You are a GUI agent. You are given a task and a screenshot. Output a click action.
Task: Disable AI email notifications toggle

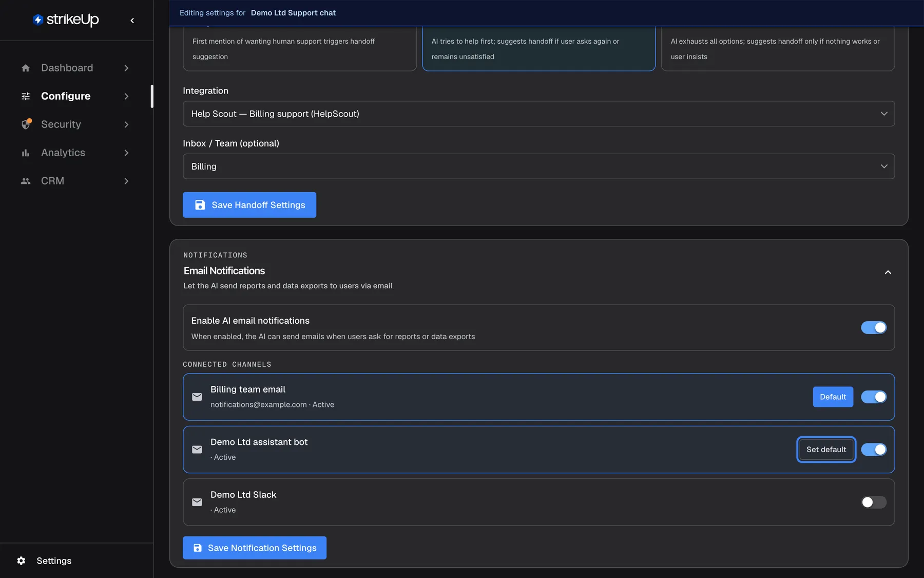874,327
